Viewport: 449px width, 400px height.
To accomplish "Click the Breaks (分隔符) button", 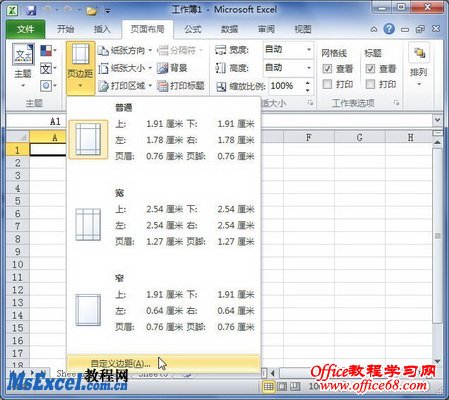I will pyautogui.click(x=180, y=51).
